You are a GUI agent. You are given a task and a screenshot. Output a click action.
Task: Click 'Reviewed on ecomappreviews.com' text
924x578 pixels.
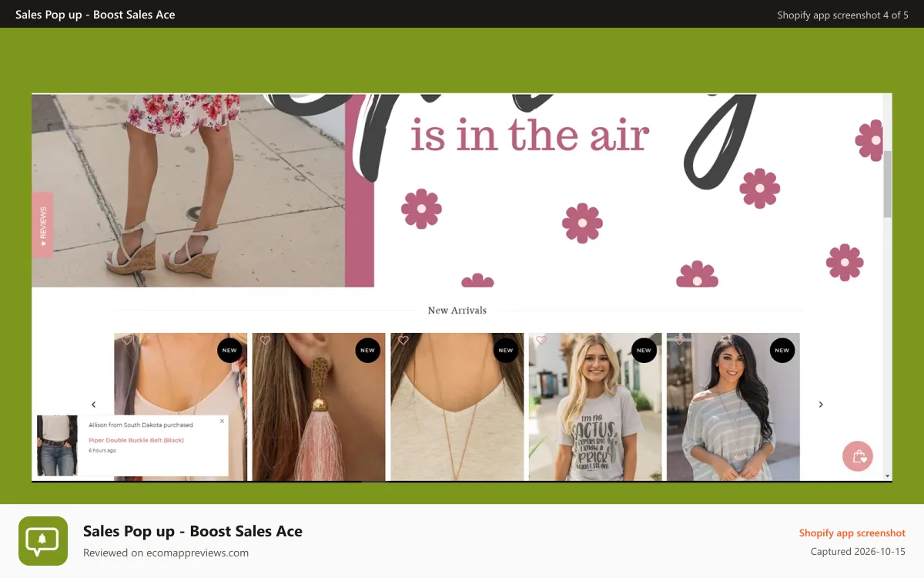click(x=166, y=553)
